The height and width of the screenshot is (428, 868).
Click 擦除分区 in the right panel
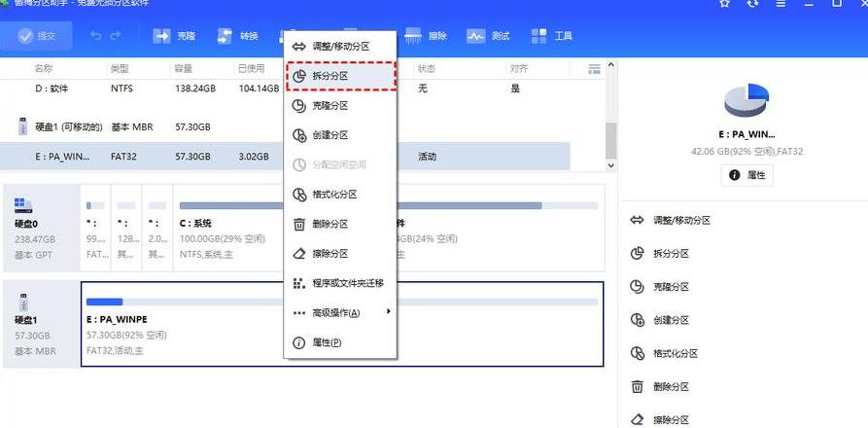[660, 419]
